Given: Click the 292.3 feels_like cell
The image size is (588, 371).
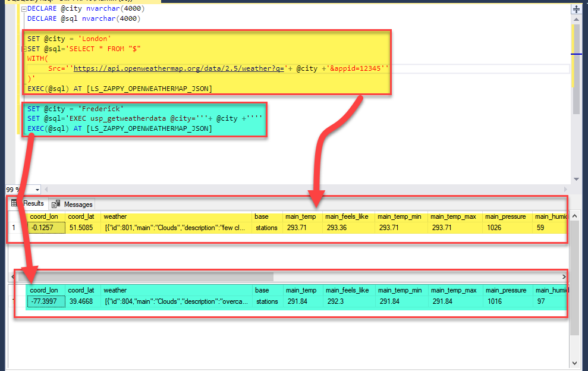Looking at the screenshot, I should click(349, 301).
